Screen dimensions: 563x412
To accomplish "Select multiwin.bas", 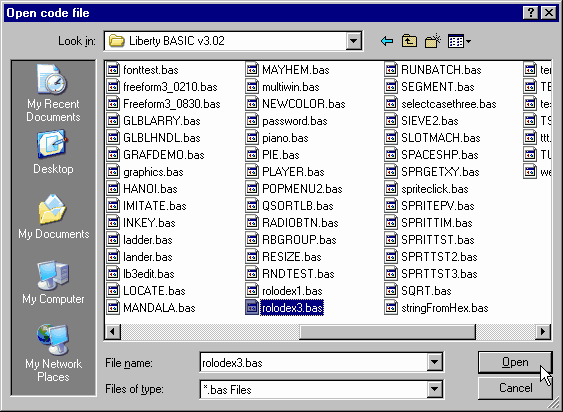I will click(290, 87).
